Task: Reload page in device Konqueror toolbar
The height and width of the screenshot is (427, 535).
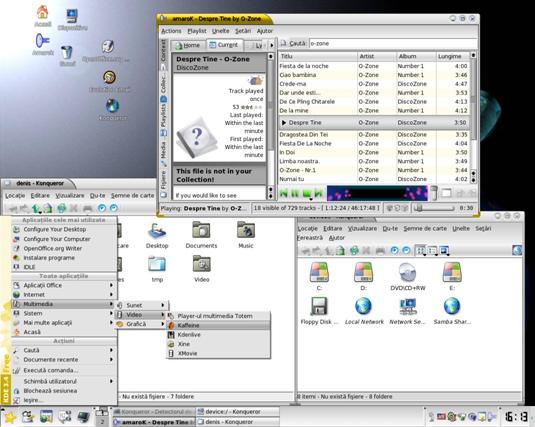Action: 354,251
